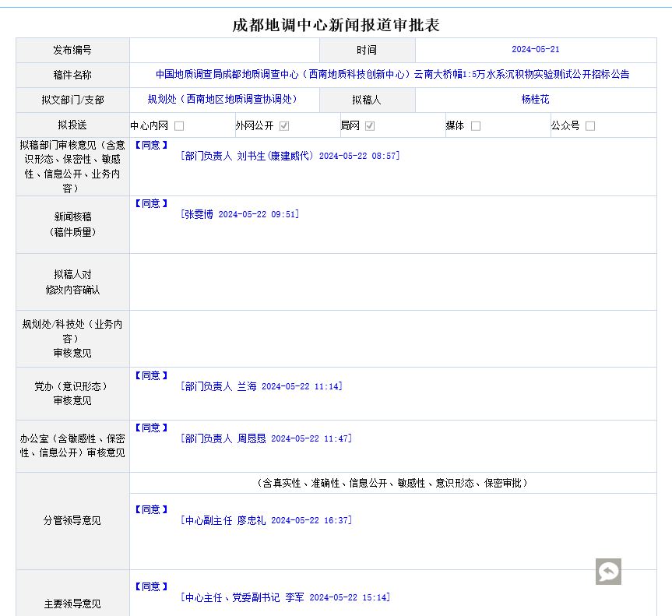The width and height of the screenshot is (672, 616).
Task: Click the 分管领导意见 label cell
Action: click(73, 521)
